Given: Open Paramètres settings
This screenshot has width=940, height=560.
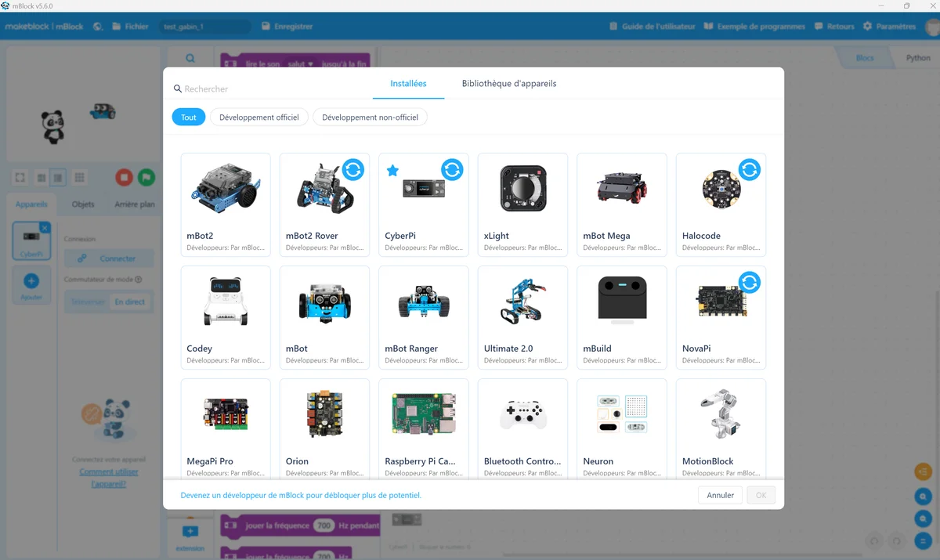Looking at the screenshot, I should pyautogui.click(x=889, y=27).
